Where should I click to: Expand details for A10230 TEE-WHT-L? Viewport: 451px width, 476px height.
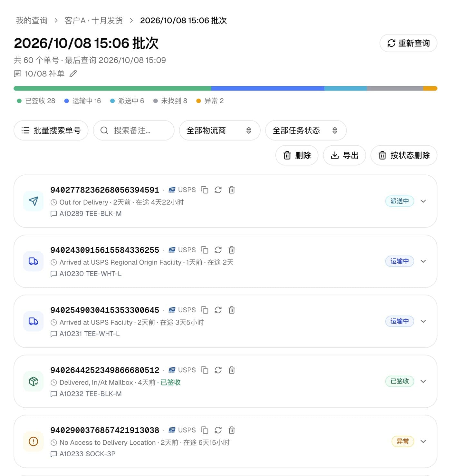tap(423, 261)
